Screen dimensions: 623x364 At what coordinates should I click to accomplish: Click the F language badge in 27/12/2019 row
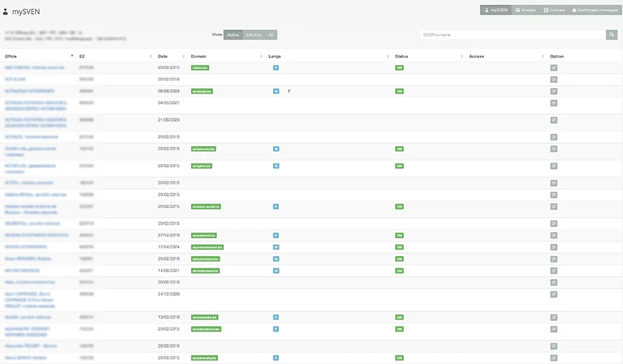pyautogui.click(x=276, y=235)
